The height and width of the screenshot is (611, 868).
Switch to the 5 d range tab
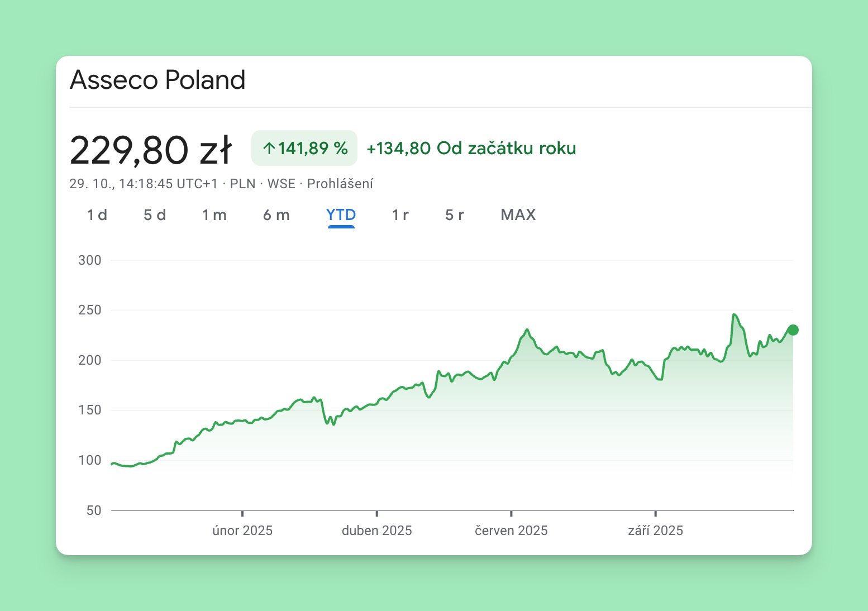pyautogui.click(x=155, y=215)
